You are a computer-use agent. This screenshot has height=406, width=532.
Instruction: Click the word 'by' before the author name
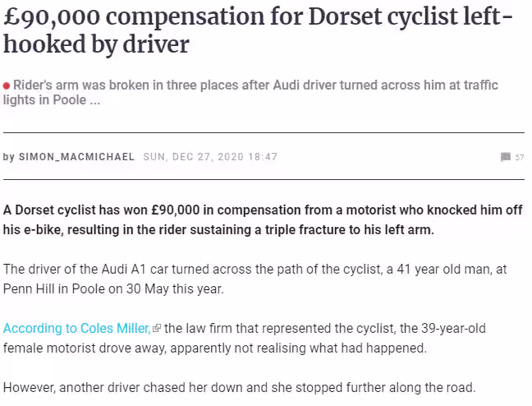click(x=9, y=157)
